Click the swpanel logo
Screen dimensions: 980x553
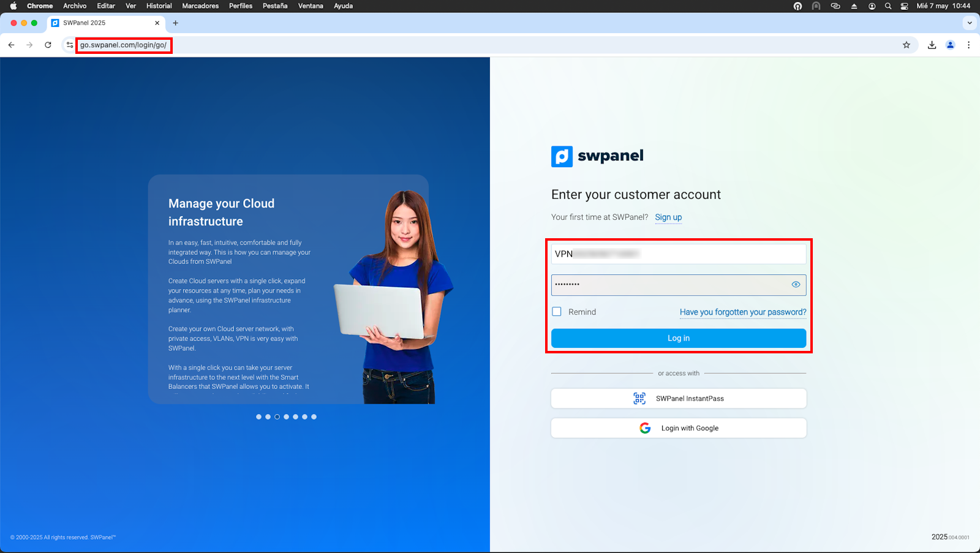click(x=597, y=156)
